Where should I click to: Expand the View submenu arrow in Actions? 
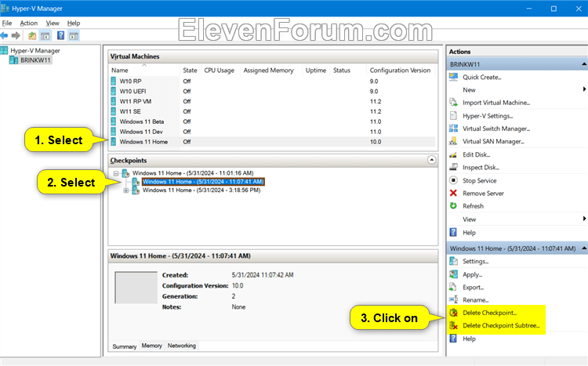pyautogui.click(x=584, y=219)
